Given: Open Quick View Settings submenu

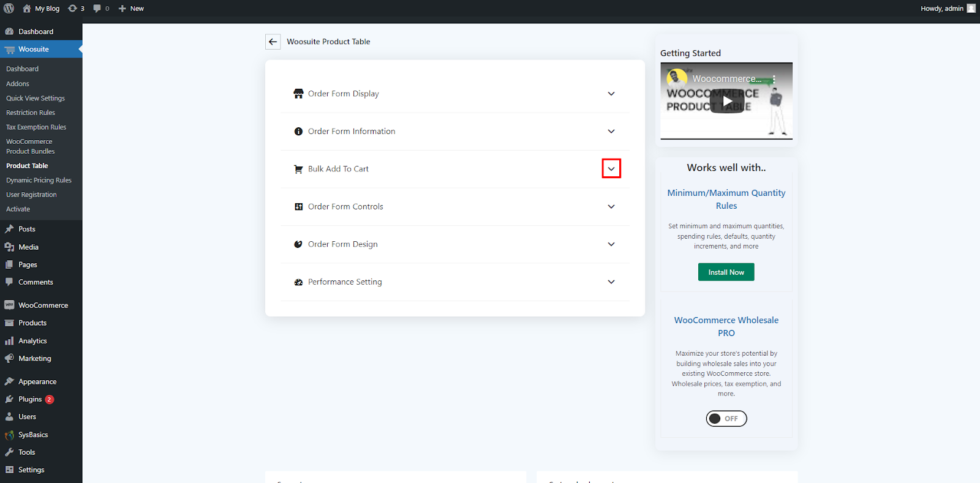Looking at the screenshot, I should pyautogui.click(x=36, y=99).
